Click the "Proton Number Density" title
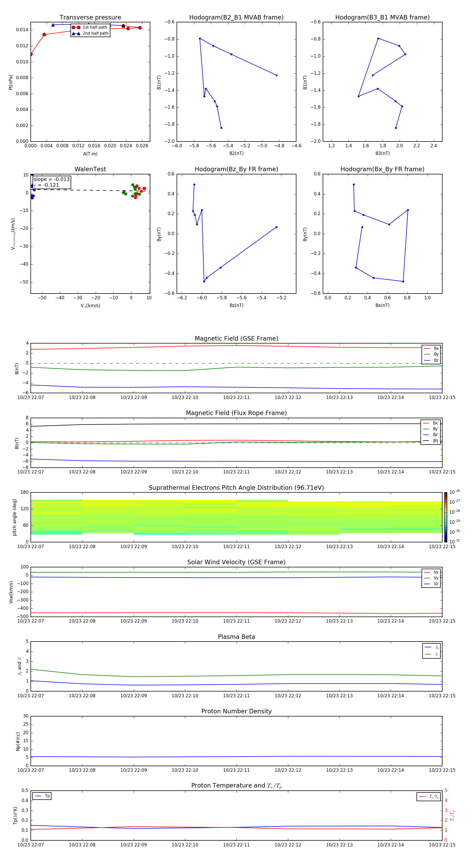 (x=236, y=711)
